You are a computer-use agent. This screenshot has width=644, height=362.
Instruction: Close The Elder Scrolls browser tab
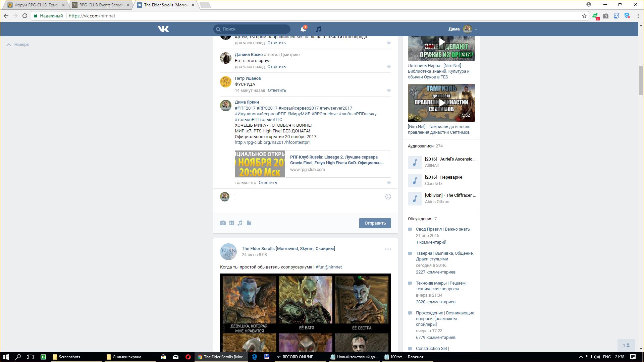(193, 5)
